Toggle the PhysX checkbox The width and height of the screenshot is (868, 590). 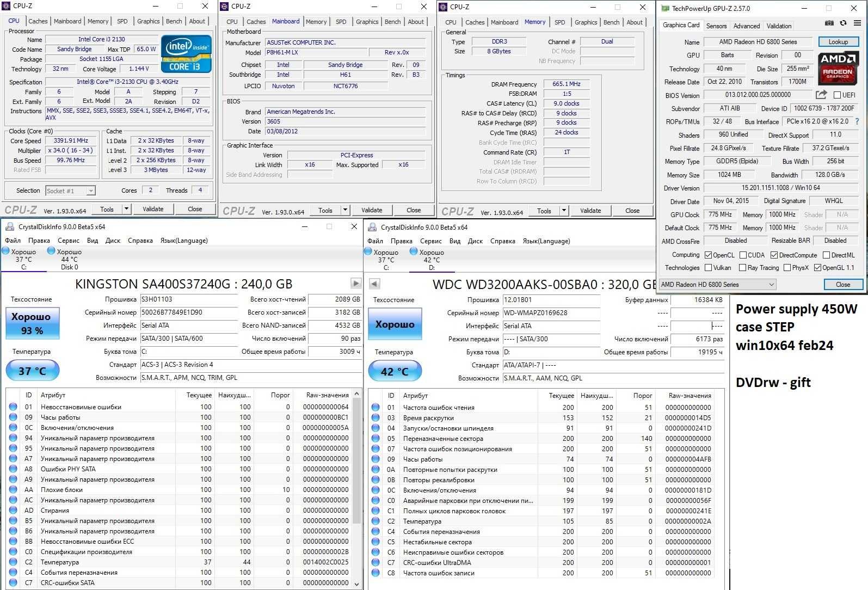pos(787,267)
